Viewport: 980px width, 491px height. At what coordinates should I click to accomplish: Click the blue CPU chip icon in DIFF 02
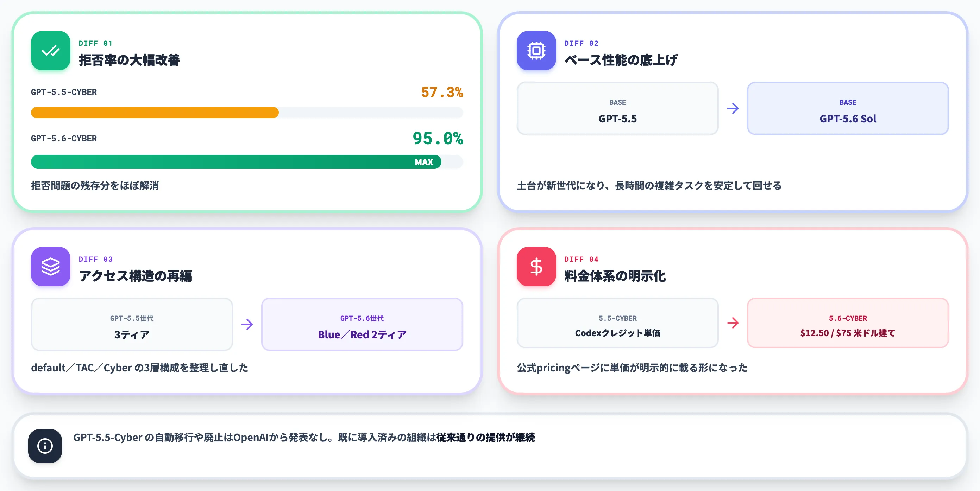[x=536, y=51]
